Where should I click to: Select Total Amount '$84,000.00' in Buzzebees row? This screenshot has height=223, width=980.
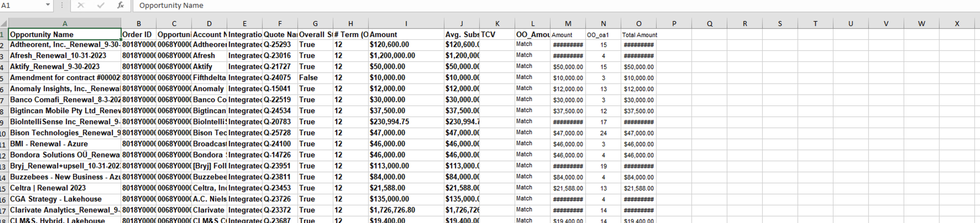pyautogui.click(x=639, y=177)
